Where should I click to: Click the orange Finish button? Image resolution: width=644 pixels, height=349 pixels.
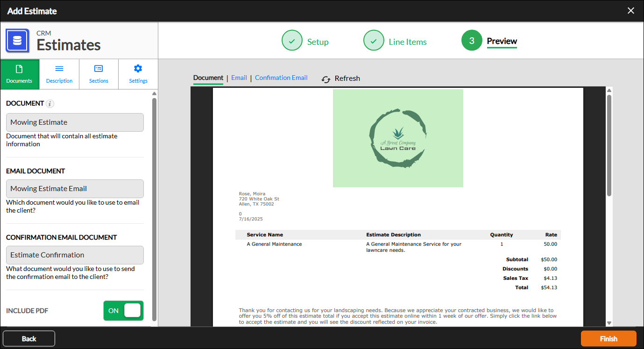pos(609,339)
